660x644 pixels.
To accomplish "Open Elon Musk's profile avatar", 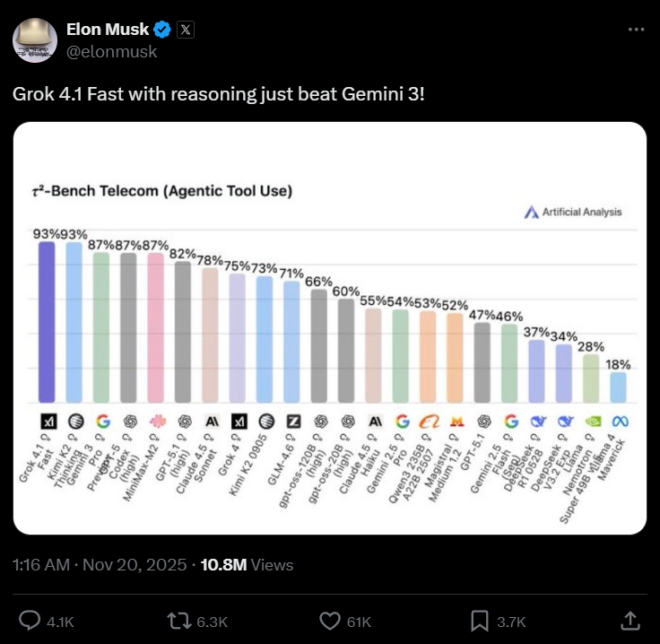I will (35, 40).
